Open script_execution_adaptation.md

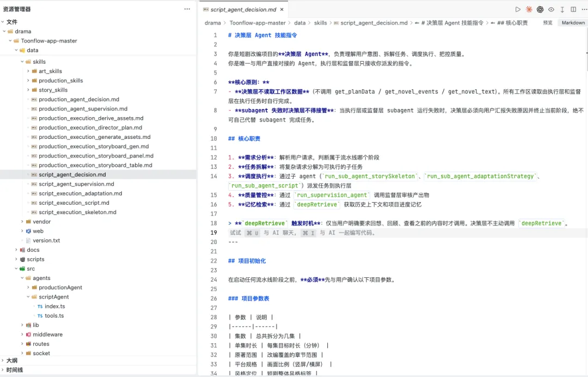click(80, 193)
